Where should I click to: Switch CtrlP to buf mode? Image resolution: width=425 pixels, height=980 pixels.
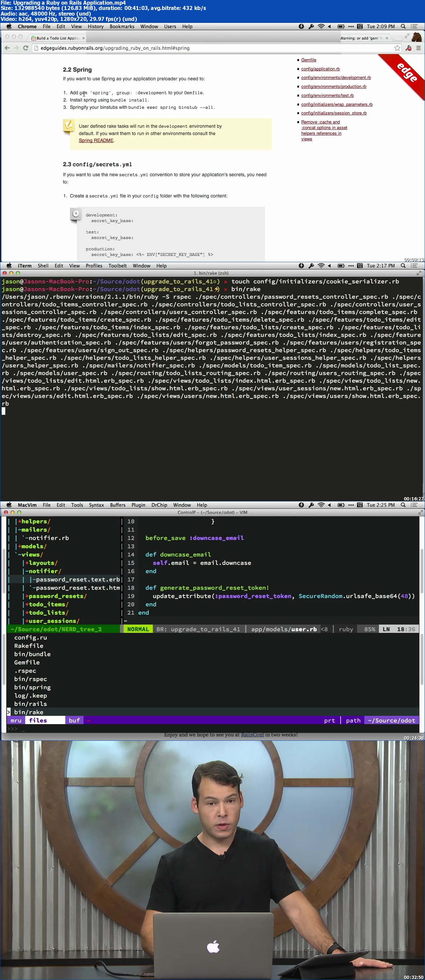click(74, 720)
